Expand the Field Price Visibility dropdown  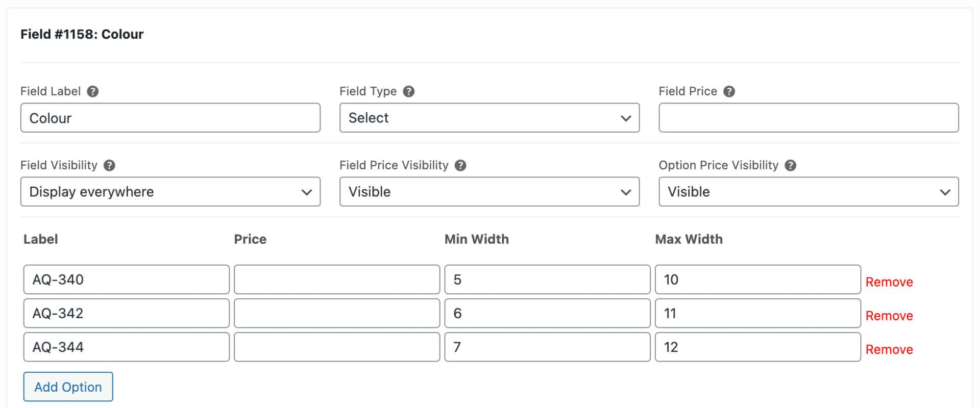coord(489,192)
